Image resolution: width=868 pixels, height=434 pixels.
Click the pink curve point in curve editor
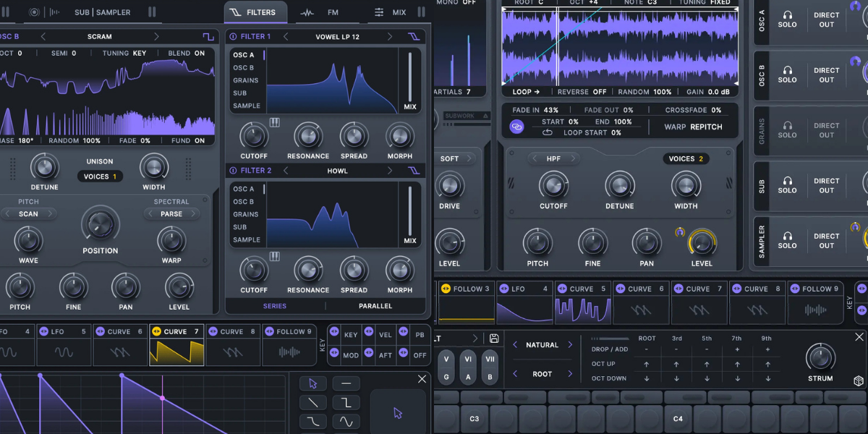click(162, 399)
